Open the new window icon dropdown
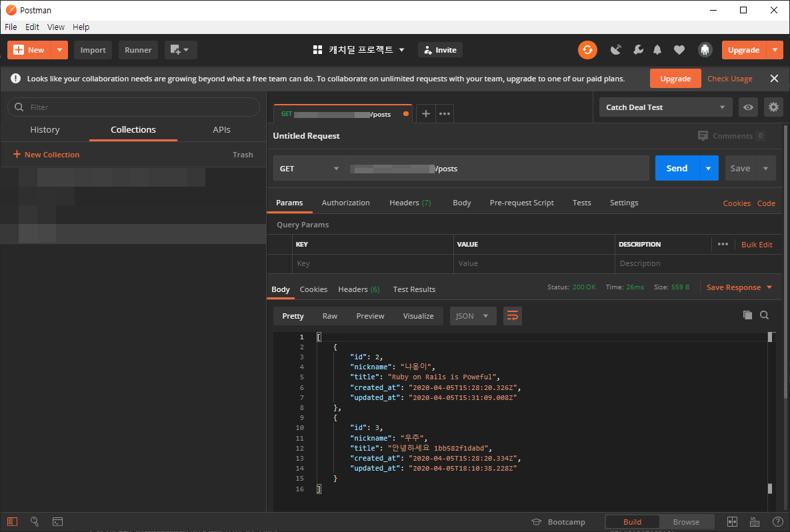 coord(181,50)
